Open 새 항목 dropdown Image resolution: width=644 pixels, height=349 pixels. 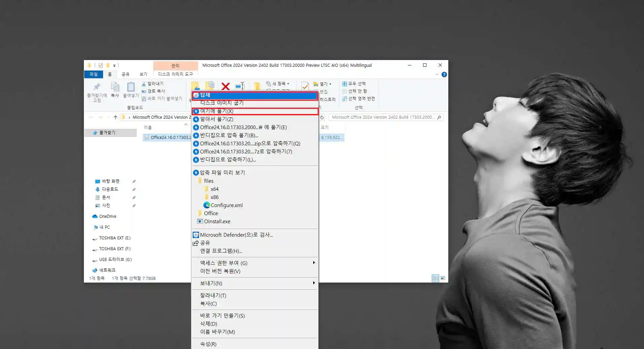tap(278, 84)
